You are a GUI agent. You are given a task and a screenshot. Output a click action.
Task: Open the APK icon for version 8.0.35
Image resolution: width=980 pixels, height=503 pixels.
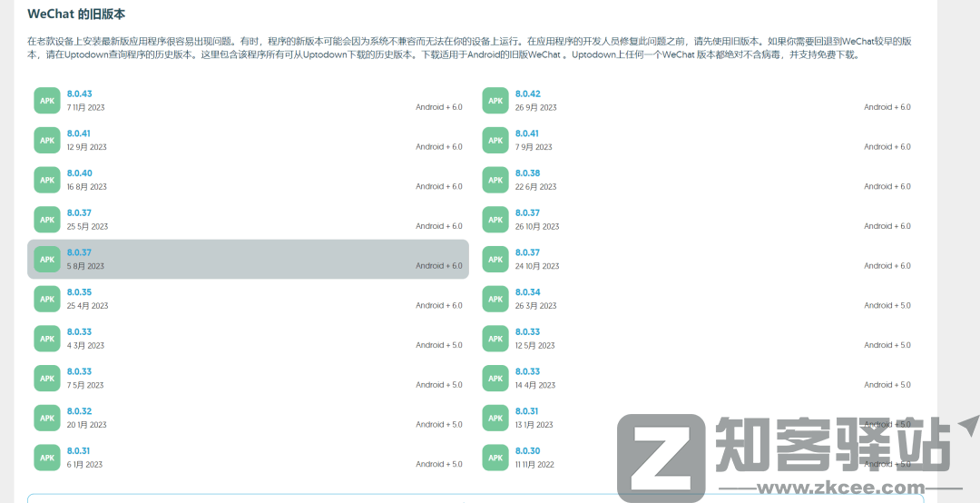[46, 299]
